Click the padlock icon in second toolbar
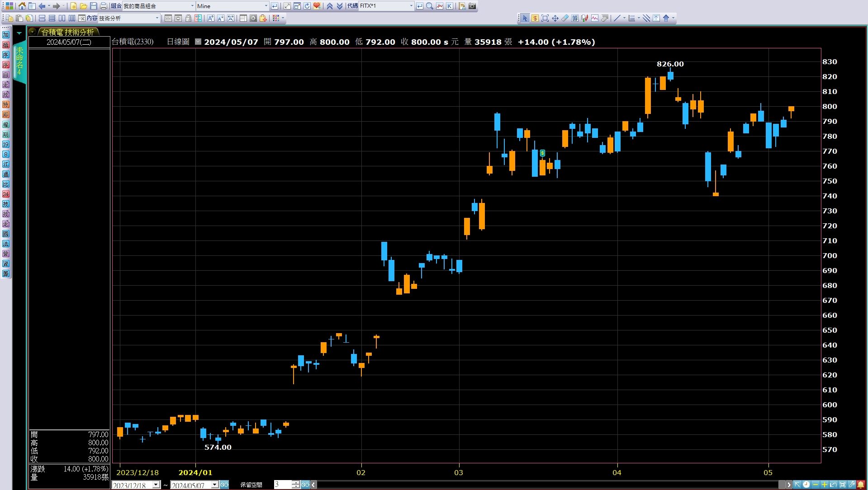868x490 pixels. coord(188,18)
